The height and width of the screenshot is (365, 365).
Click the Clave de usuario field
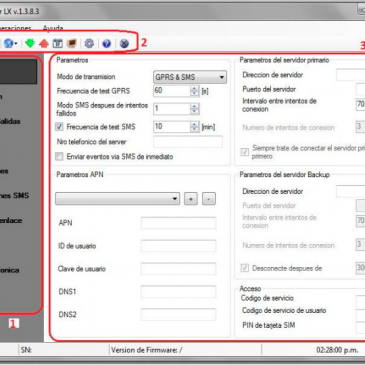point(178,269)
